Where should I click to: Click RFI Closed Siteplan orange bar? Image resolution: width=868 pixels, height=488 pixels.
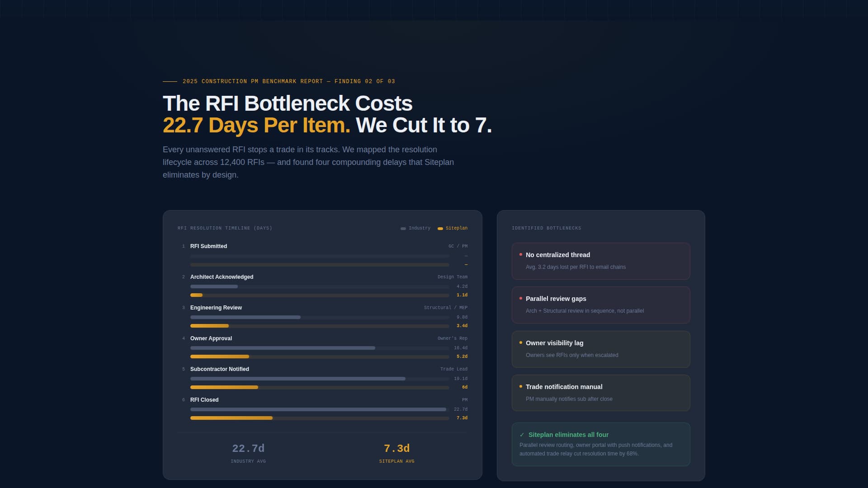click(231, 418)
